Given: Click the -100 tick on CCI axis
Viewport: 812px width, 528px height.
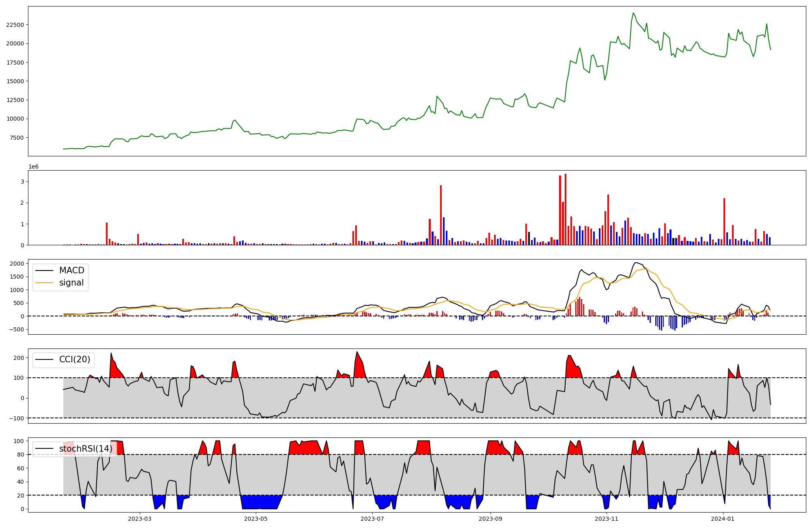Looking at the screenshot, I should 16,418.
